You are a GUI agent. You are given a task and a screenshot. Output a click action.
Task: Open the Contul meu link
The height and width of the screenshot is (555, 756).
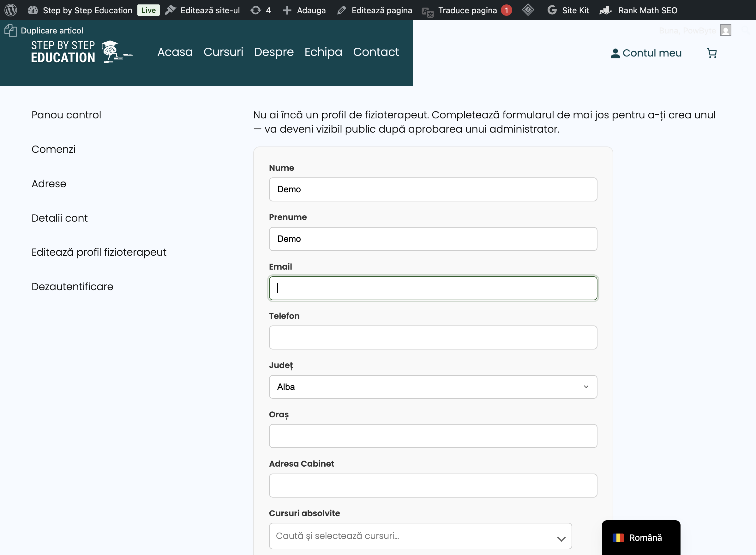(x=646, y=53)
